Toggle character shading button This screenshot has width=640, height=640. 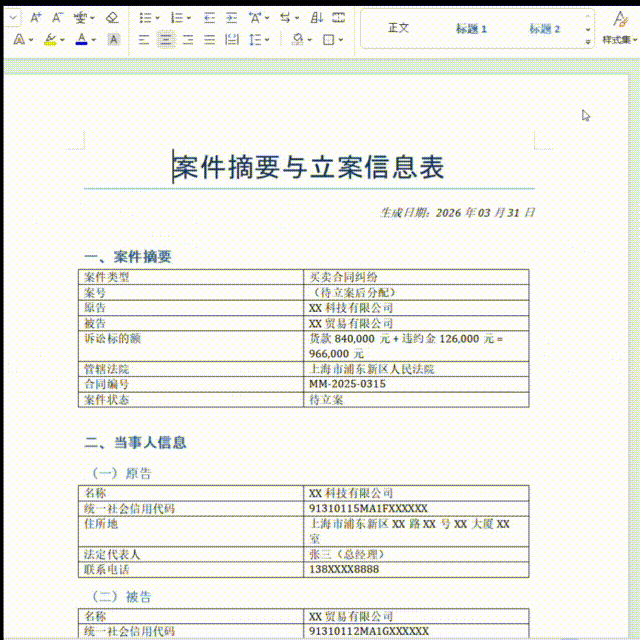click(114, 40)
